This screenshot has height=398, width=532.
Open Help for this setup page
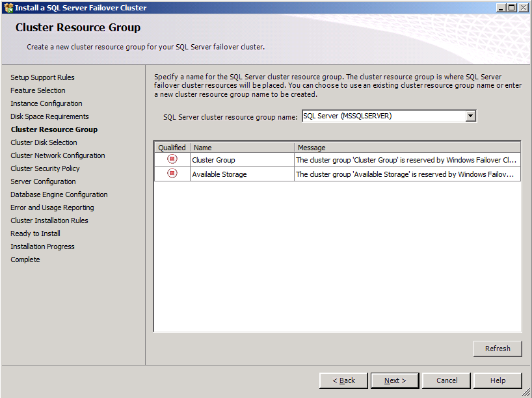pyautogui.click(x=498, y=380)
